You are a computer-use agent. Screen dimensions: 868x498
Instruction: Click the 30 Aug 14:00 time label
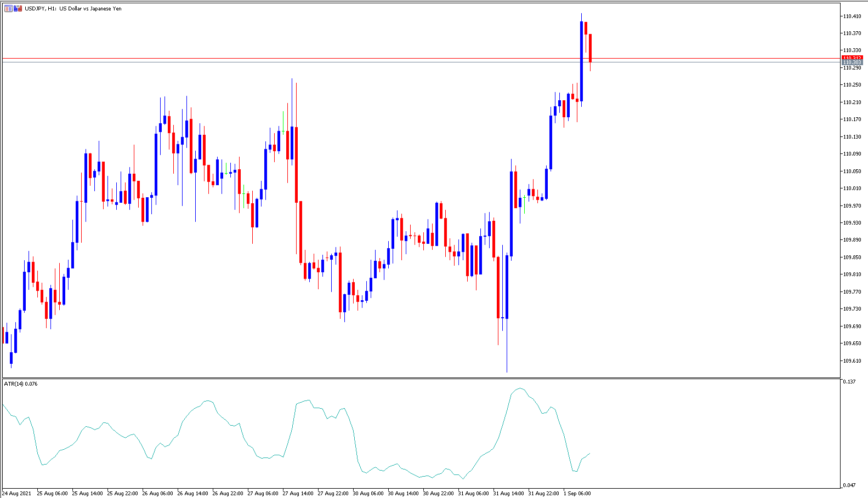pyautogui.click(x=403, y=494)
